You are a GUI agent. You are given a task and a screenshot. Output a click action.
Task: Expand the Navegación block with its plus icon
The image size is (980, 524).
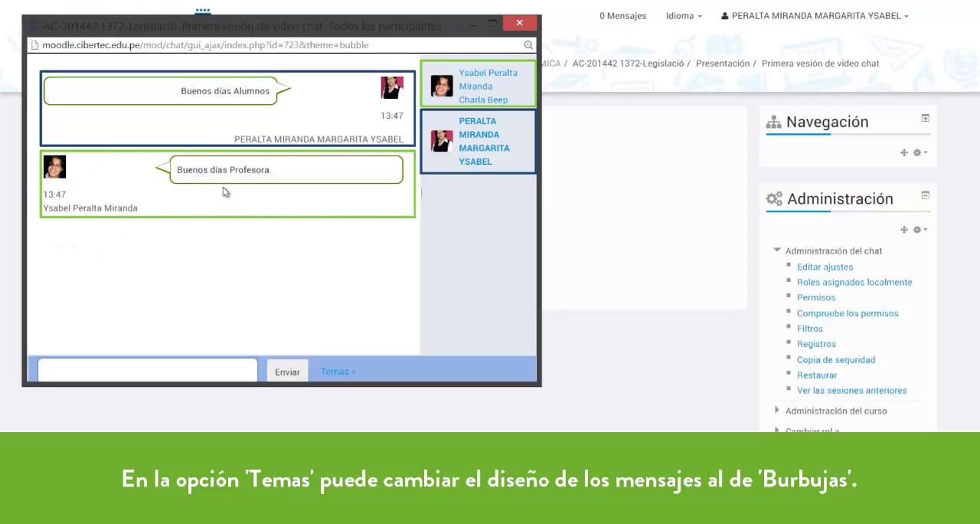(x=925, y=118)
